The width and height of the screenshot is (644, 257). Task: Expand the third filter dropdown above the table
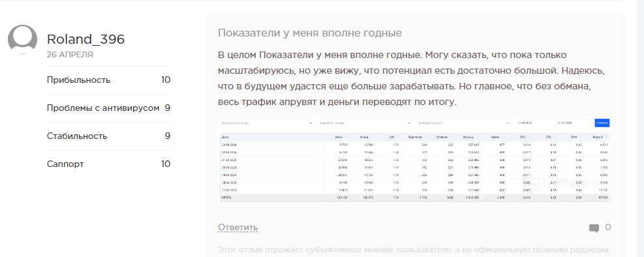(x=464, y=123)
